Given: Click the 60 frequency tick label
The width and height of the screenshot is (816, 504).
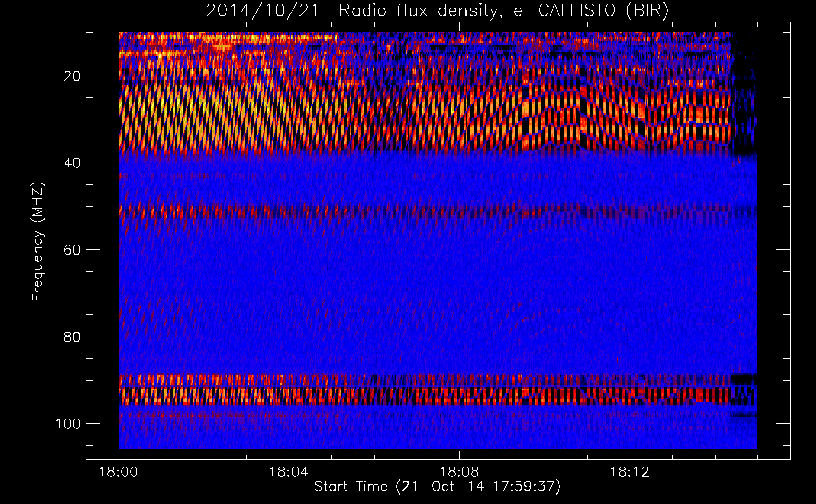Looking at the screenshot, I should [x=72, y=250].
